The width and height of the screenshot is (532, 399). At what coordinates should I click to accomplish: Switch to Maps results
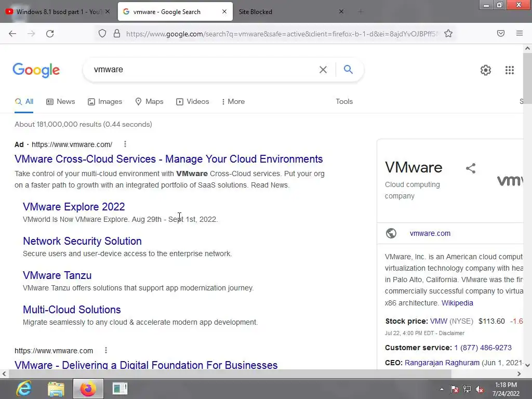pos(149,101)
